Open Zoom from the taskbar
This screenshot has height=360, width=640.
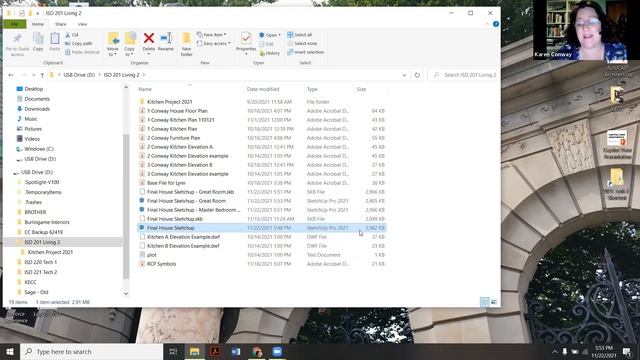pos(278,351)
